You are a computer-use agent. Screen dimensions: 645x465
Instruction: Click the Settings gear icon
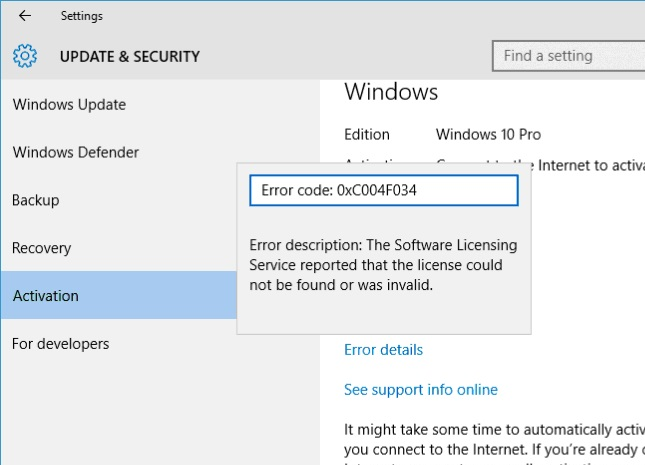tap(25, 56)
